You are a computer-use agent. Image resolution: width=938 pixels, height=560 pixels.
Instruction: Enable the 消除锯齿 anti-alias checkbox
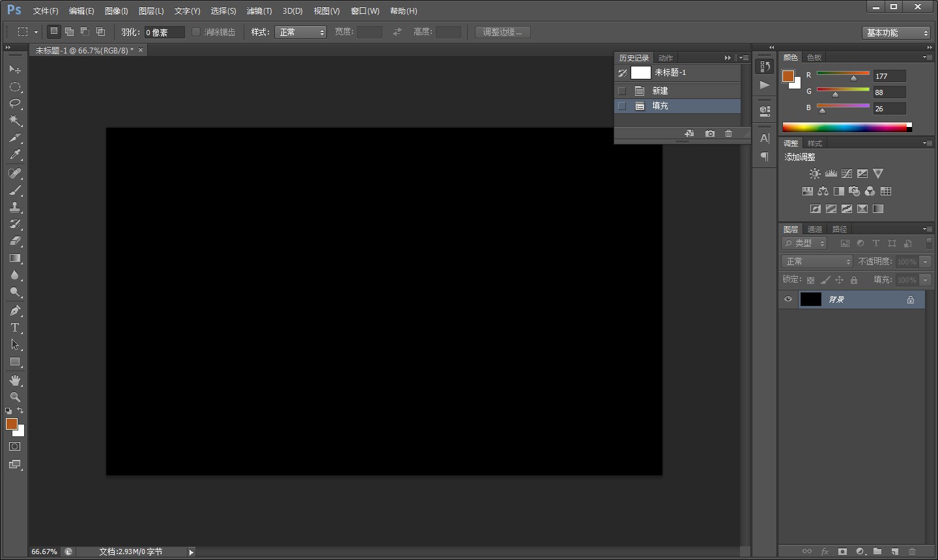(x=196, y=32)
